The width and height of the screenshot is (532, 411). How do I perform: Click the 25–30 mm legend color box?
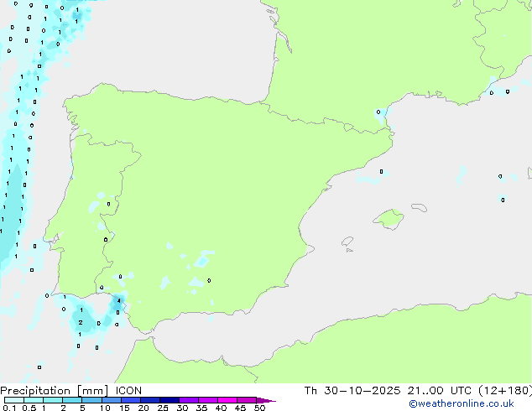click(x=169, y=400)
